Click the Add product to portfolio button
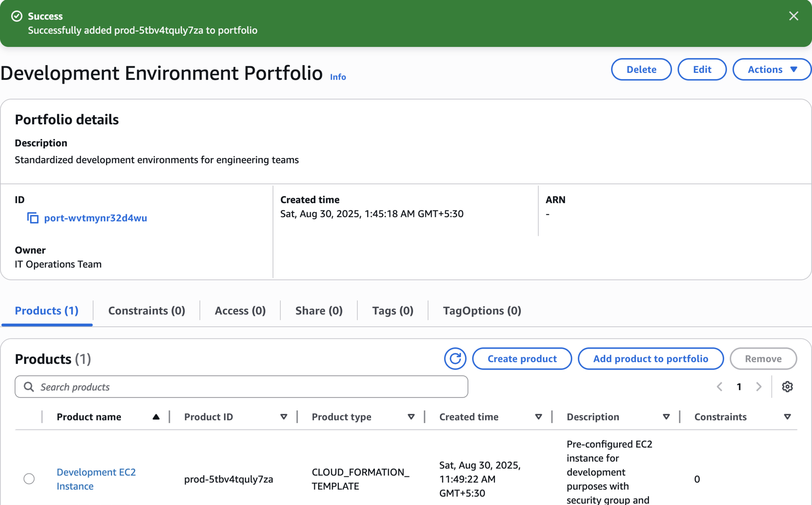 [650, 358]
